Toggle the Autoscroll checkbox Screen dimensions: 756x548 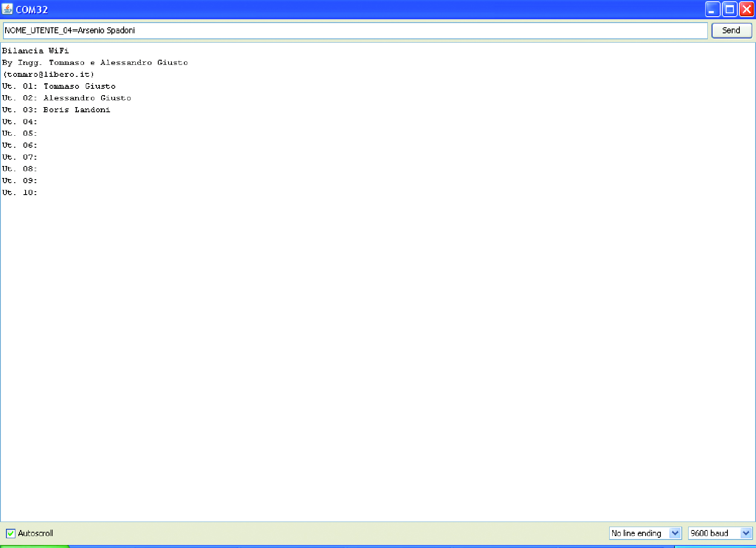point(11,533)
